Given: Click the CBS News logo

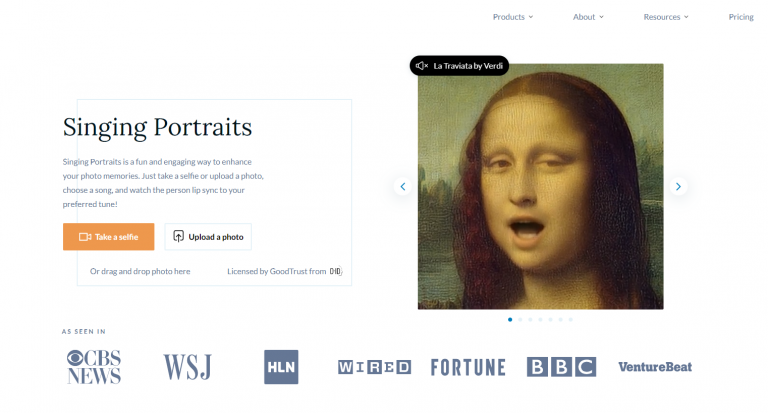Looking at the screenshot, I should pyautogui.click(x=94, y=367).
